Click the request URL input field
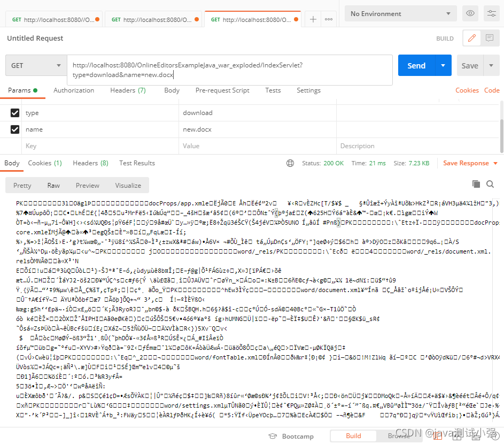504x444 pixels. [x=229, y=70]
